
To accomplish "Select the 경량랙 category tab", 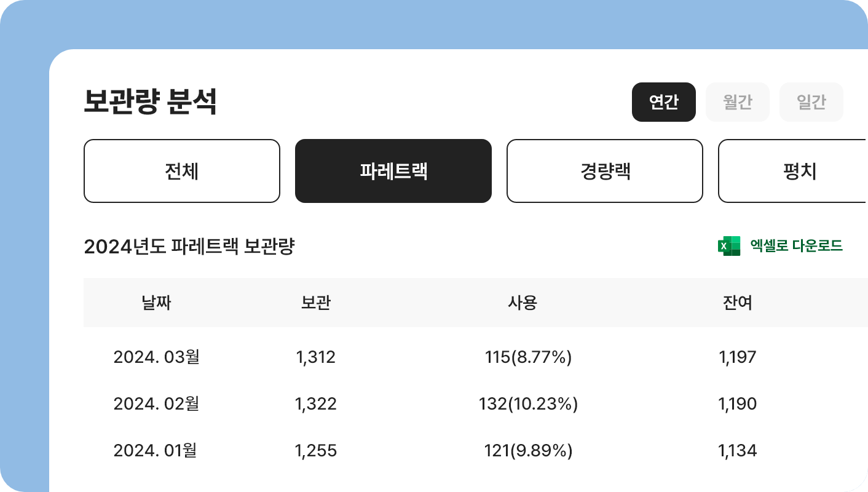I will [x=605, y=171].
